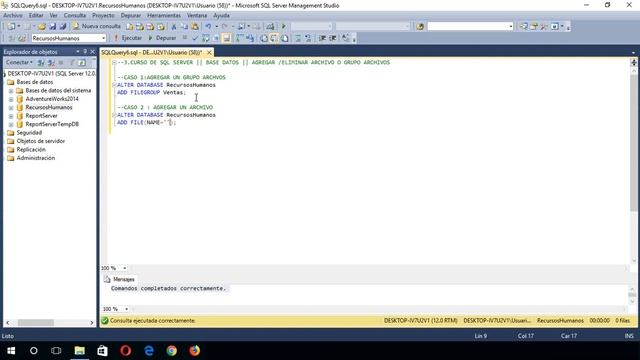Viewport: 640px width, 360px height.
Task: Open the Herramientas menu
Action: (164, 16)
